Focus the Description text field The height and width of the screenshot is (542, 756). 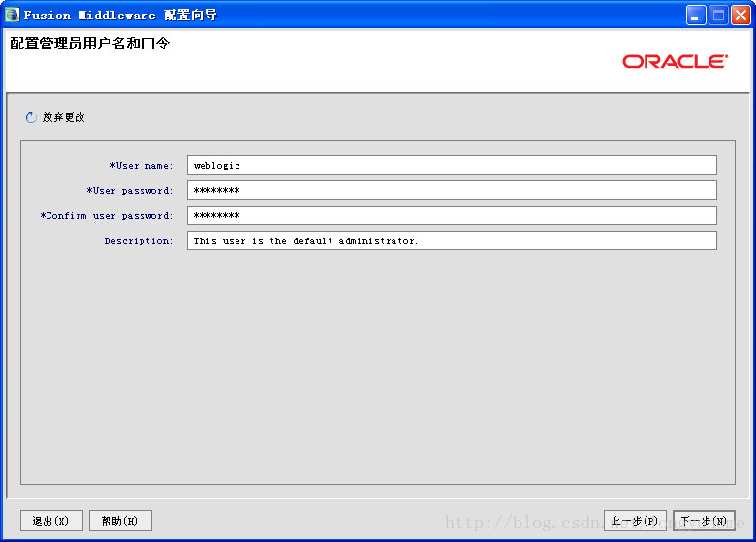(452, 240)
